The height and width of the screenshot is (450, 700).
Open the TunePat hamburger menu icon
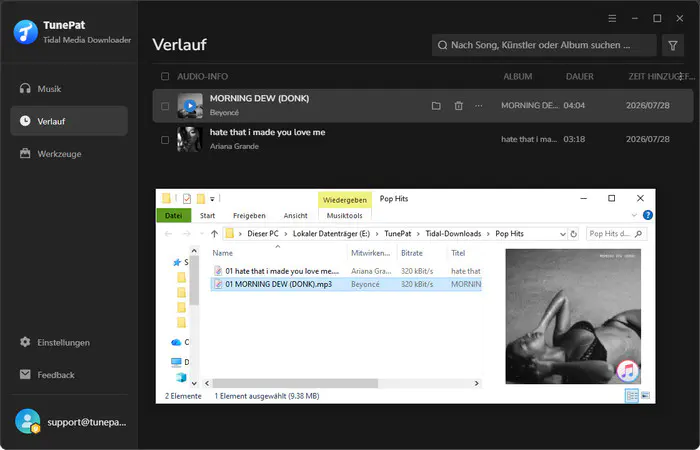pyautogui.click(x=612, y=18)
